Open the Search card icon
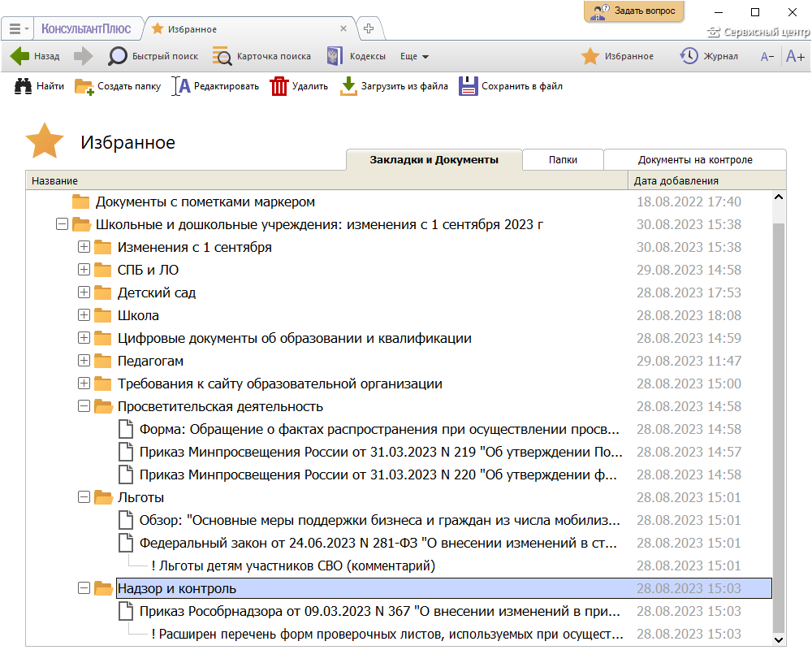 coord(222,56)
